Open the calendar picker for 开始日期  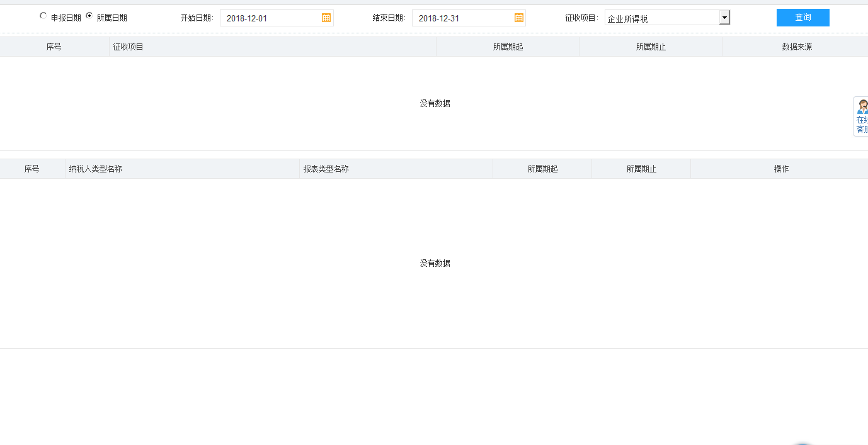point(326,18)
